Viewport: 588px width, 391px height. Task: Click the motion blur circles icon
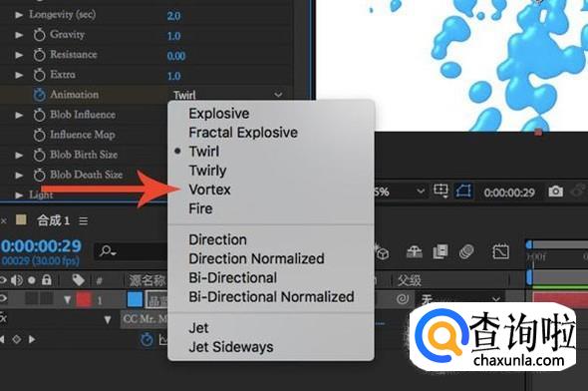[466, 251]
